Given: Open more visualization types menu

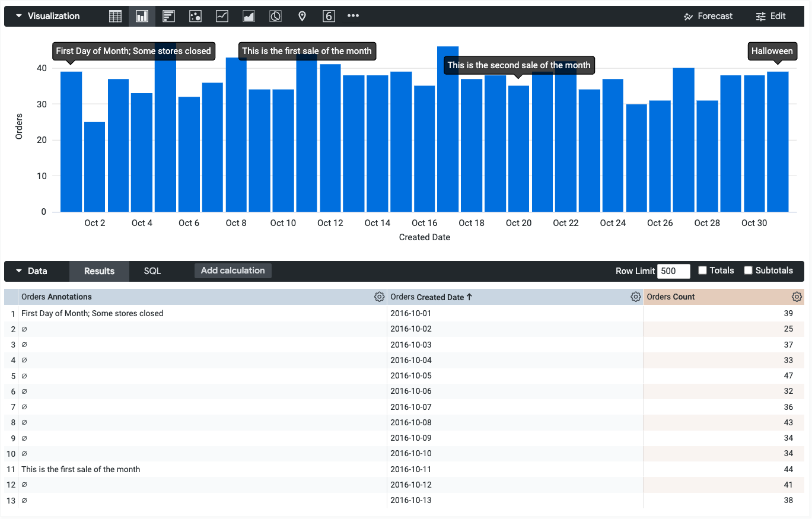Looking at the screenshot, I should pos(353,16).
